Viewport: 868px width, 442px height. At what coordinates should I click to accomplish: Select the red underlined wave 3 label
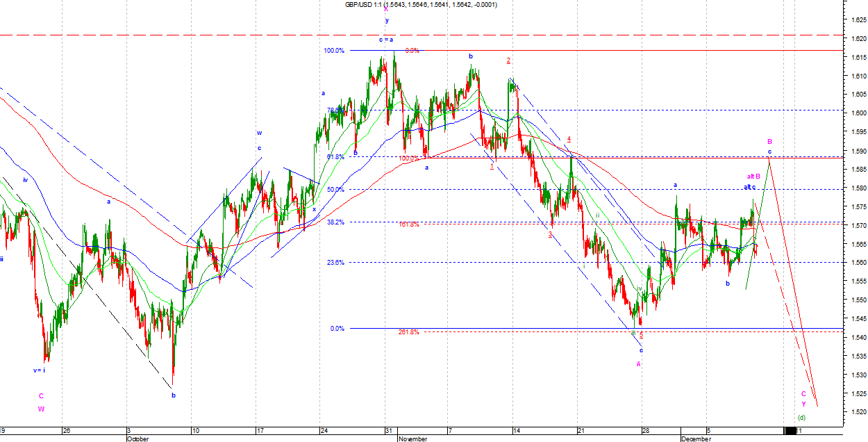point(549,234)
